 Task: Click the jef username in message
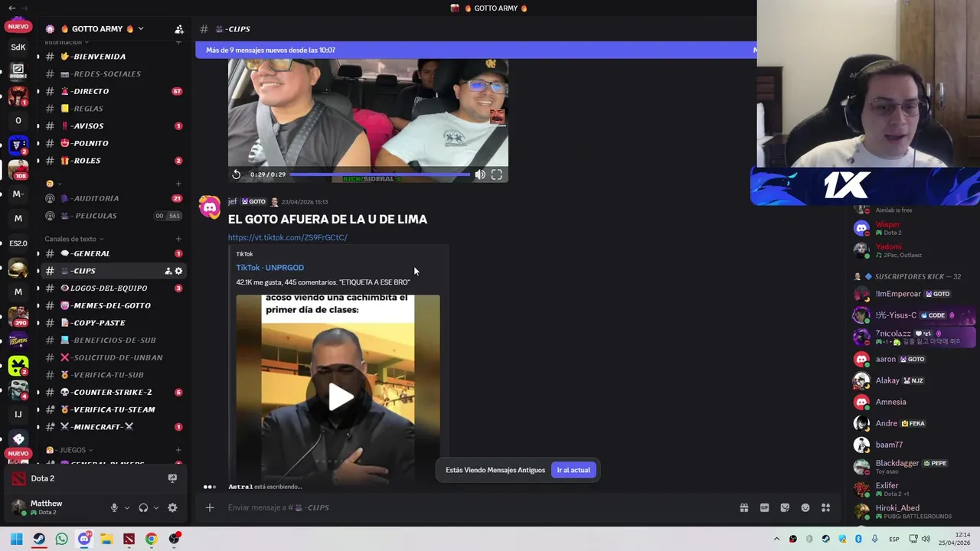click(x=232, y=201)
